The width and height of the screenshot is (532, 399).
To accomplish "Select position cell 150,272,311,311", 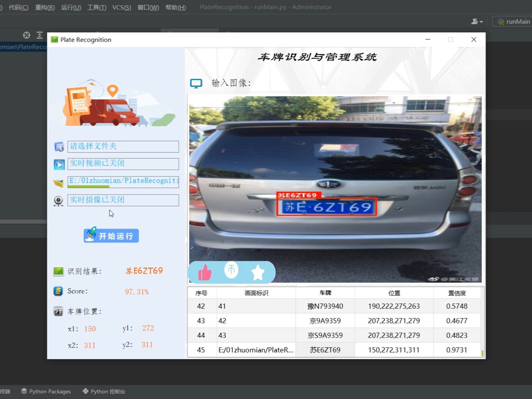I will click(x=394, y=350).
